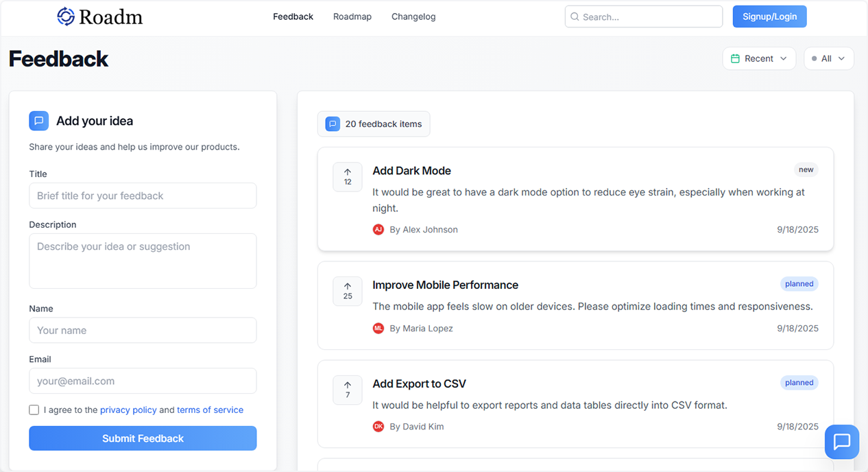Switch to the Roadmap page

(x=352, y=16)
